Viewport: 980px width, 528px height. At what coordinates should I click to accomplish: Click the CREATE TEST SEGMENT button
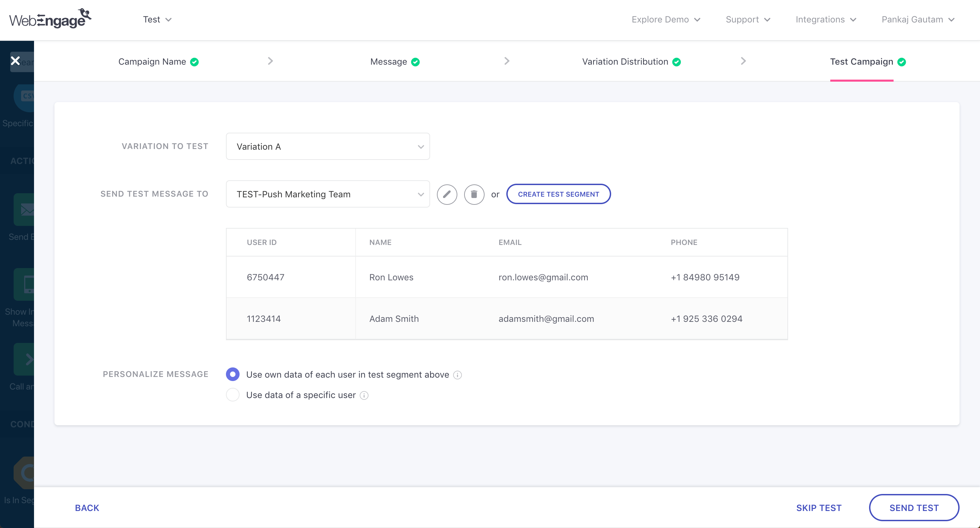point(558,194)
